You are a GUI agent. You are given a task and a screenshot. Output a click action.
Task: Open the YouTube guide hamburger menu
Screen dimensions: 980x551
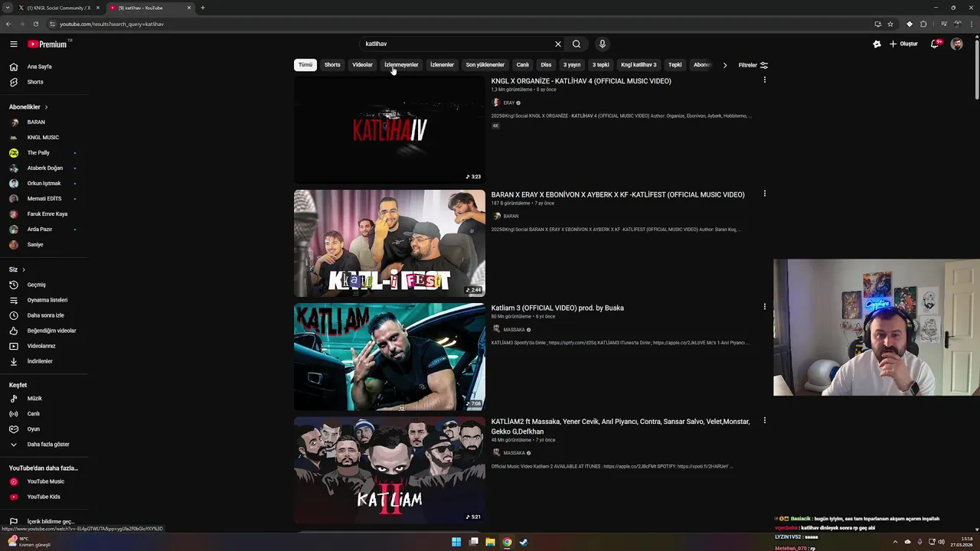click(13, 44)
